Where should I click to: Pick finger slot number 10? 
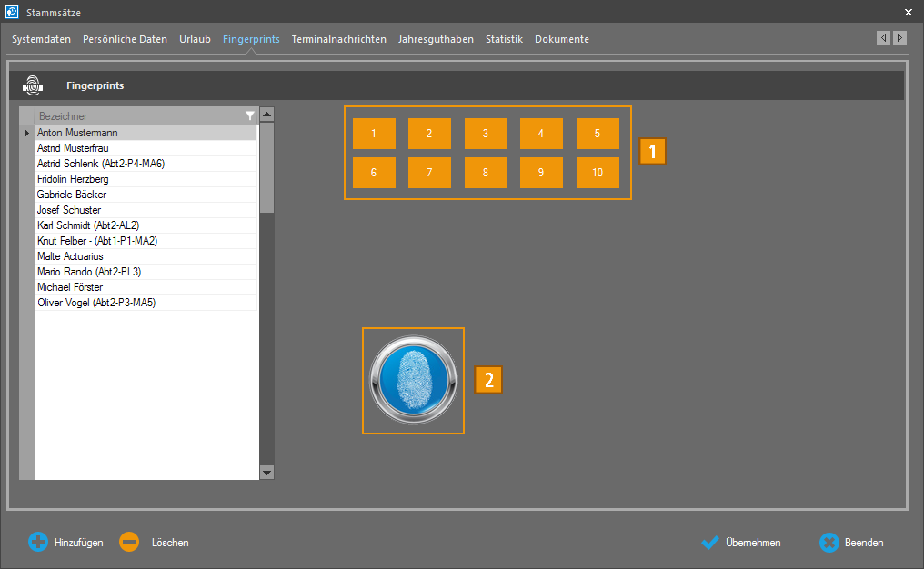(x=598, y=173)
